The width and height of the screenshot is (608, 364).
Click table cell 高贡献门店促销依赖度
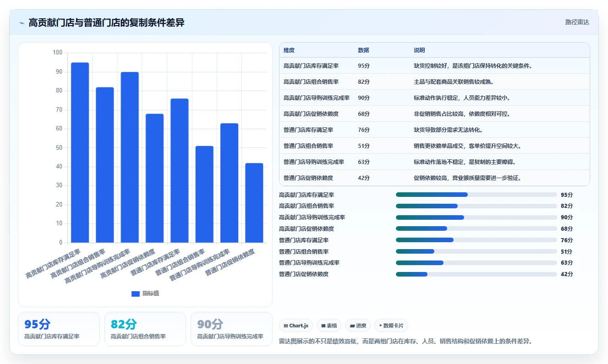(x=311, y=114)
